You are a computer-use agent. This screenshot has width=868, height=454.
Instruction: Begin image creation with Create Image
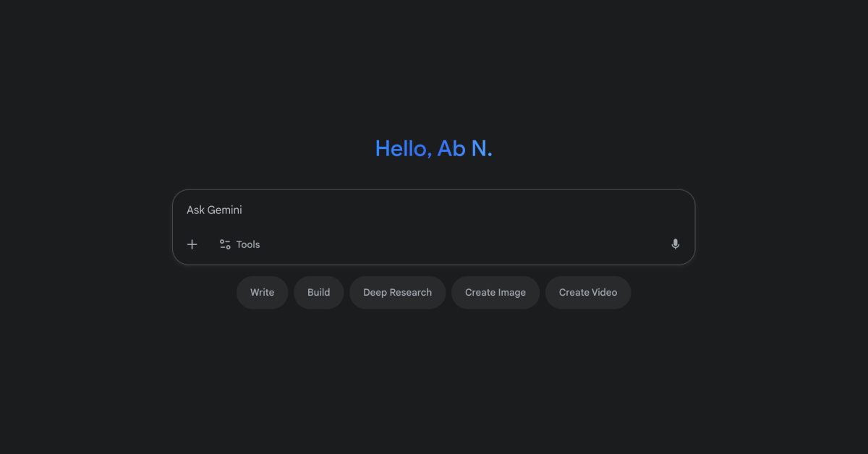(x=495, y=292)
